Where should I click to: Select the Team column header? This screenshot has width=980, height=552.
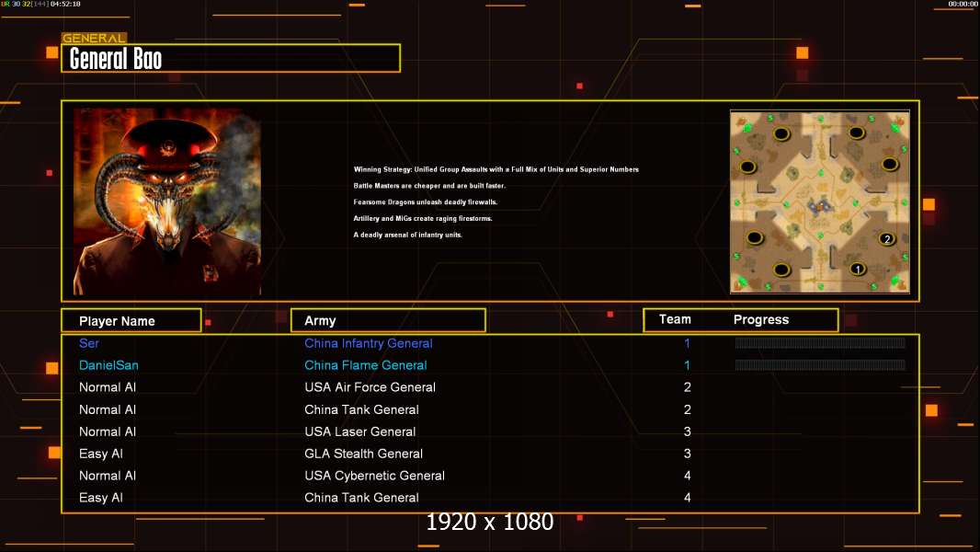(675, 319)
